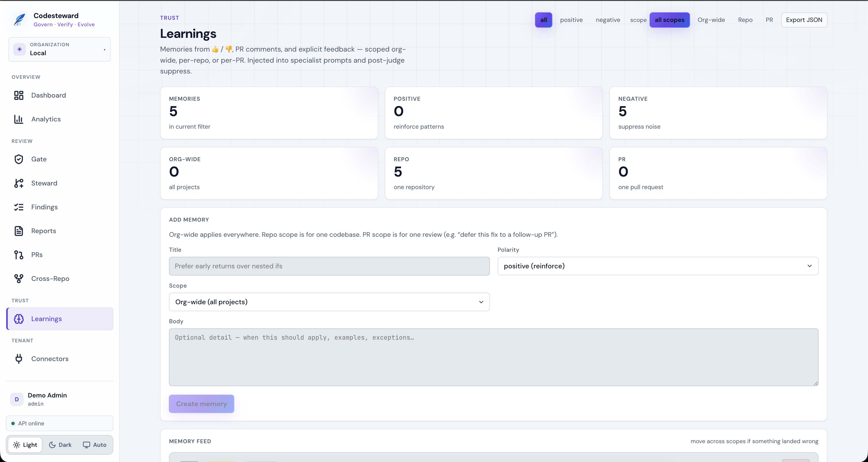Screen dimensions: 868x462
Task: Click the PRs pull request icon
Action: click(x=19, y=255)
